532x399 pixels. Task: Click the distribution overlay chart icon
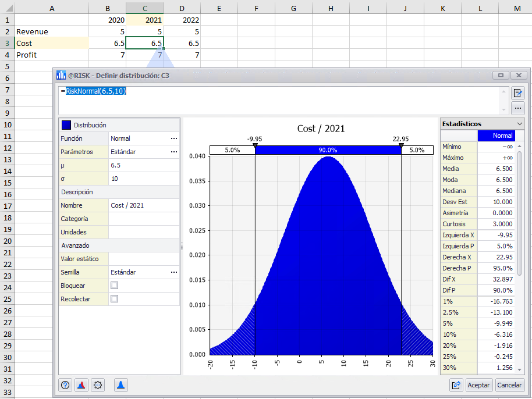point(81,385)
